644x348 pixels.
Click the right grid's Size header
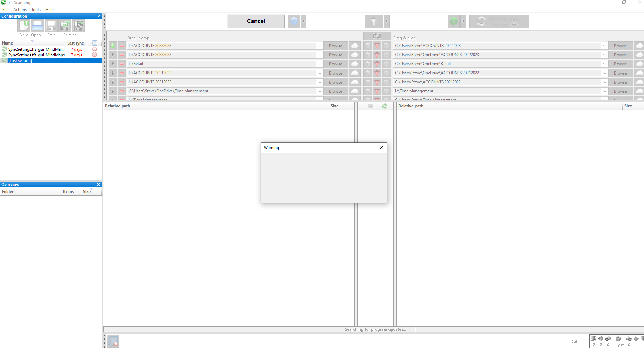[x=633, y=106]
